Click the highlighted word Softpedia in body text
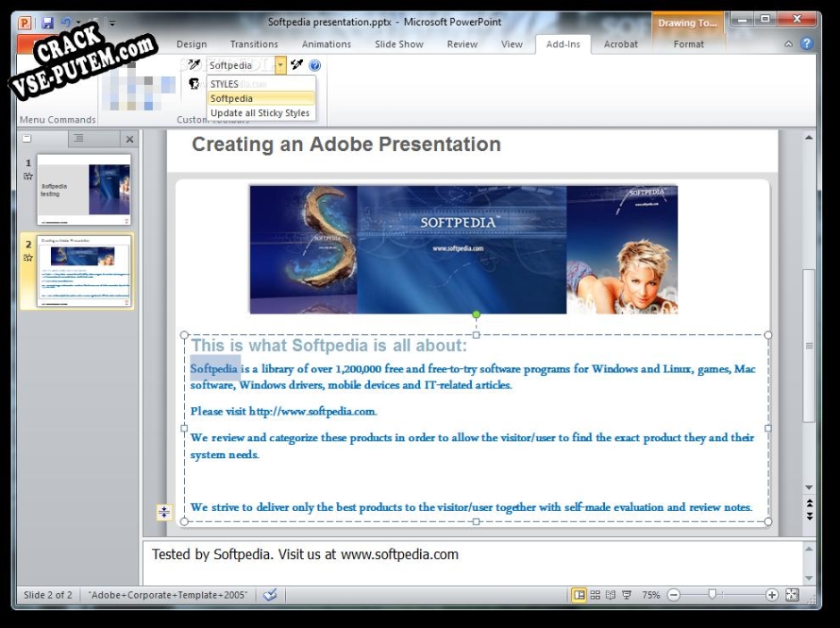 (214, 368)
